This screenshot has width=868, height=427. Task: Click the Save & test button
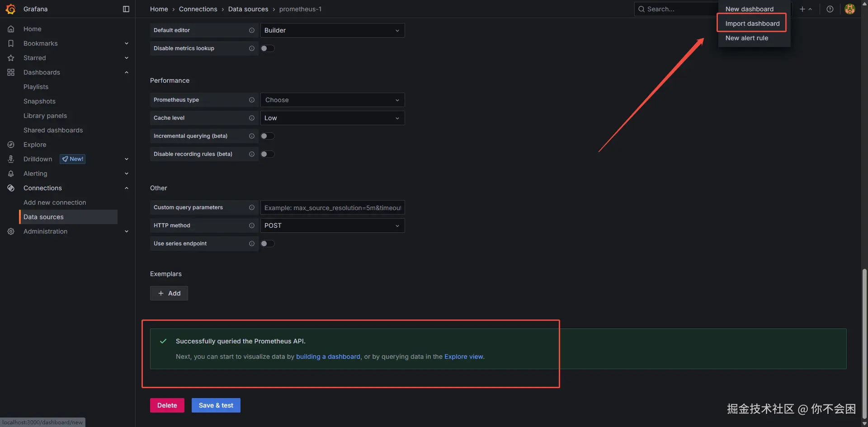tap(216, 405)
